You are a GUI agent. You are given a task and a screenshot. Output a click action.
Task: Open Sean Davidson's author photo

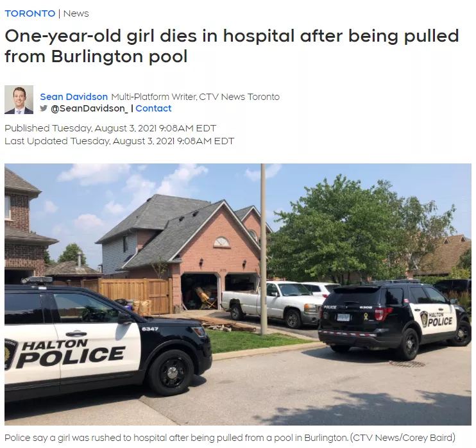19,100
